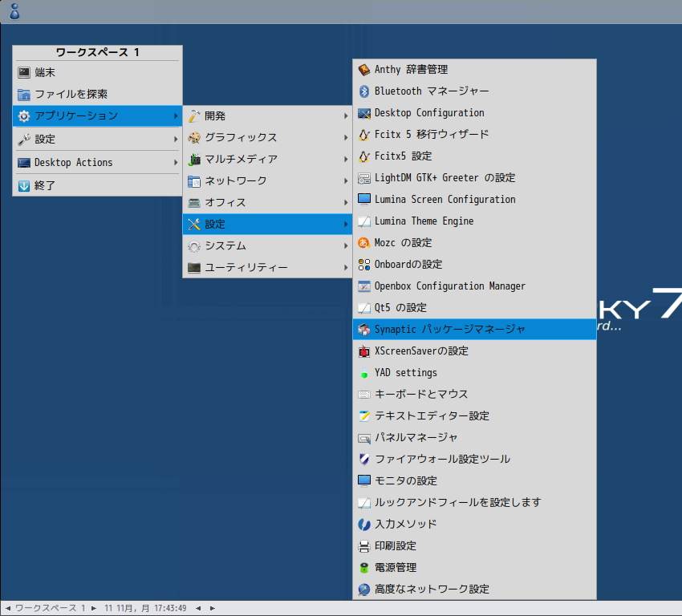
Task: Expand the 開発 submenu arrow
Action: click(346, 116)
